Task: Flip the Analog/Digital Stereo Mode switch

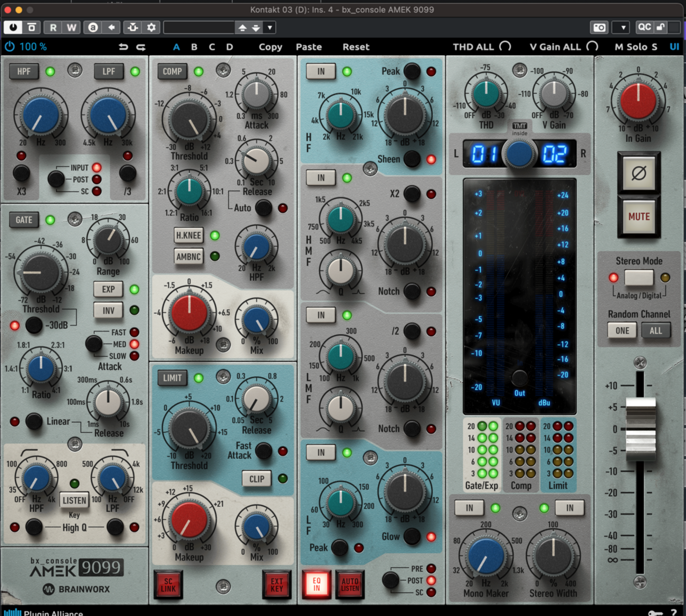Action: 639,277
